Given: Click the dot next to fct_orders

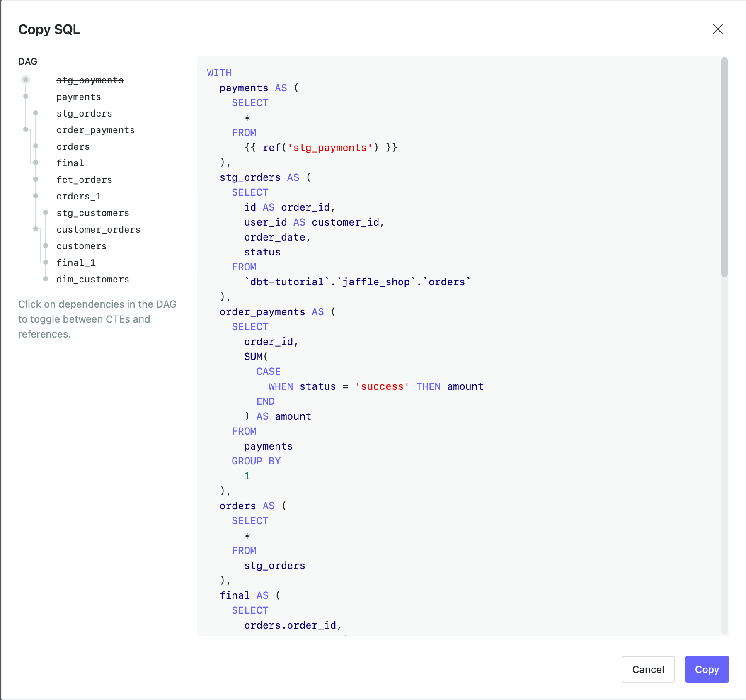Looking at the screenshot, I should pos(36,179).
